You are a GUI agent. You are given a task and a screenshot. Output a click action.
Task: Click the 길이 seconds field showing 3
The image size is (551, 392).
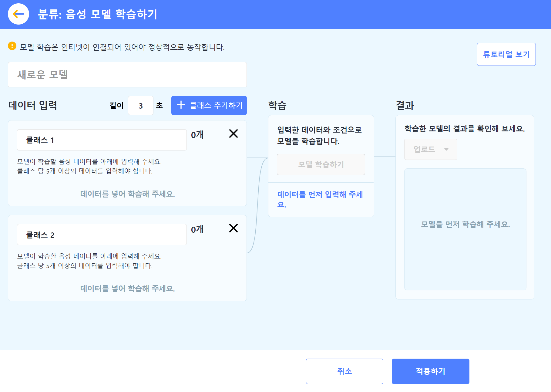(141, 106)
